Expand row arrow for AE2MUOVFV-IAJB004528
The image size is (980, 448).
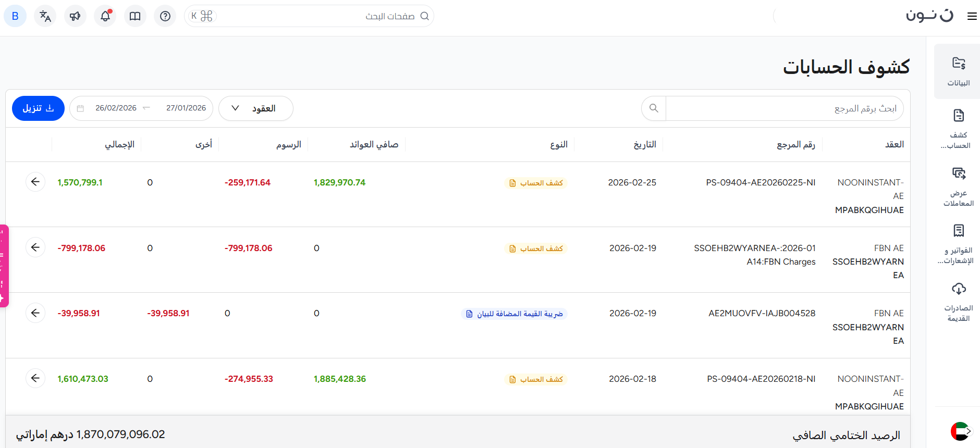coord(35,313)
